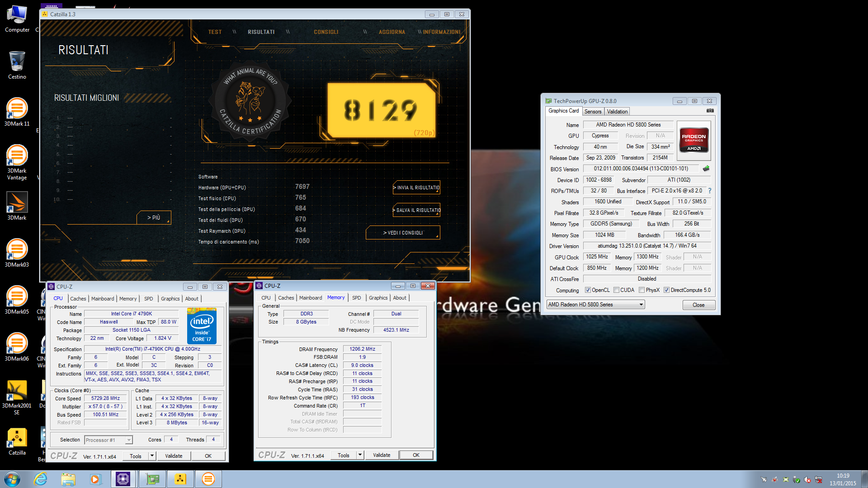Click the Bus Interface question mark
Screen dimensions: 868x488
710,191
